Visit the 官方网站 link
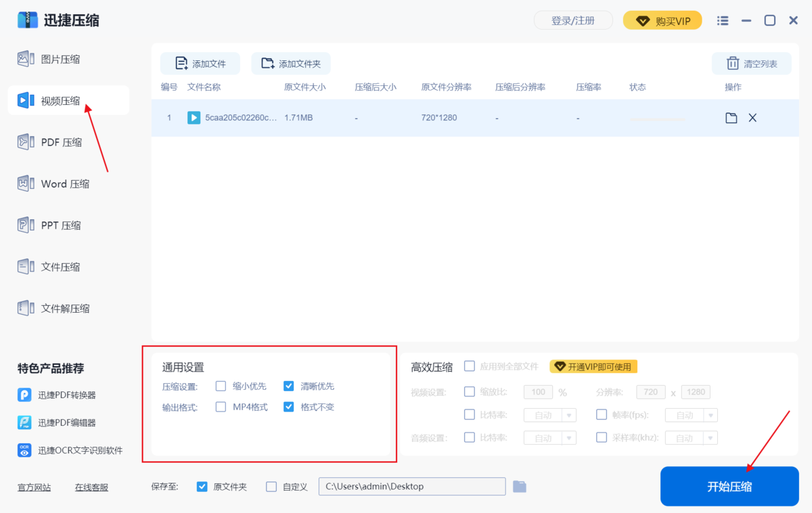Screen dimensions: 812x513 34,487
